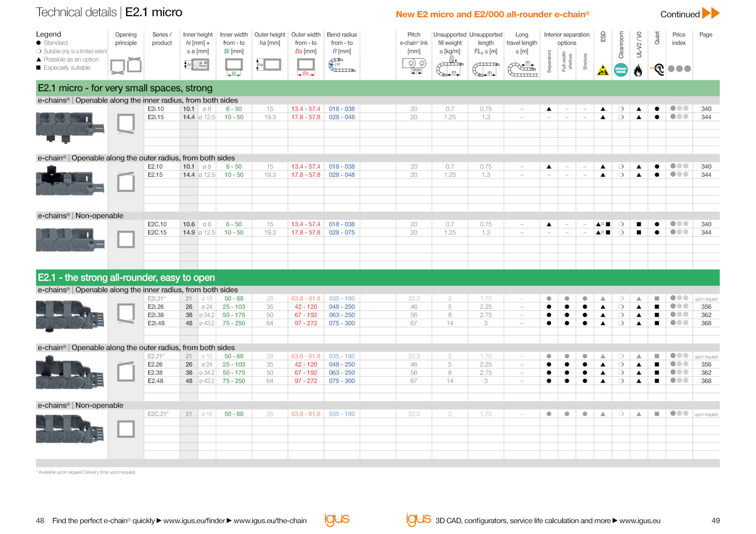
Task: Click outer width 97 - 272 for E2i.48
Action: point(306,323)
